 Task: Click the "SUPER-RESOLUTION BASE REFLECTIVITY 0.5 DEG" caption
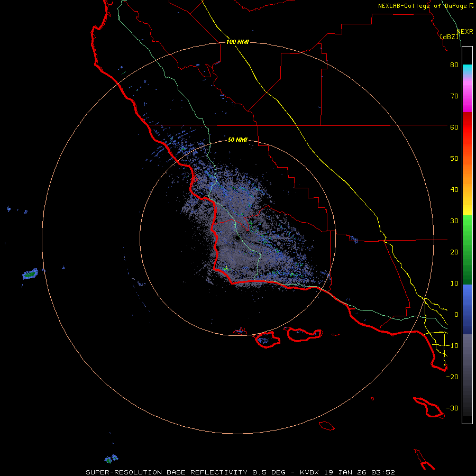[x=186, y=472]
